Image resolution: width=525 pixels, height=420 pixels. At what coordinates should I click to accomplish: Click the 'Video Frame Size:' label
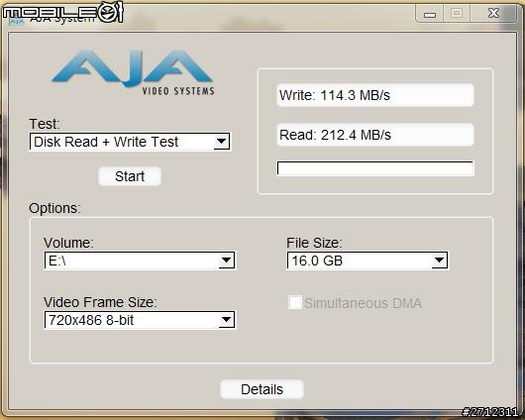[x=100, y=302]
